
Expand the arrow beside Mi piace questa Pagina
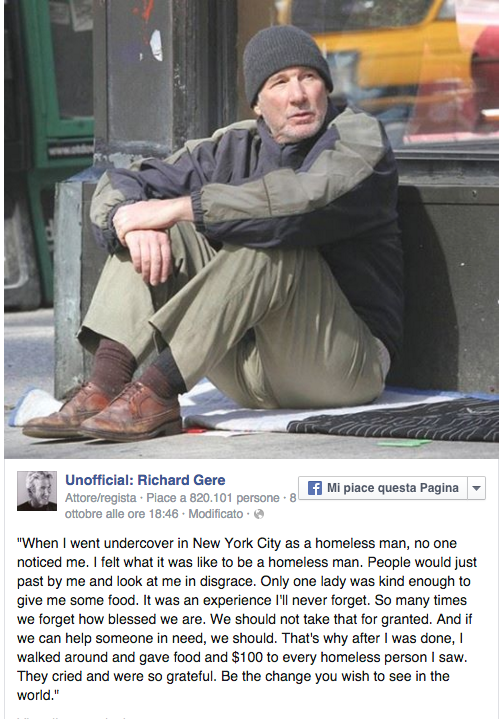coord(477,488)
